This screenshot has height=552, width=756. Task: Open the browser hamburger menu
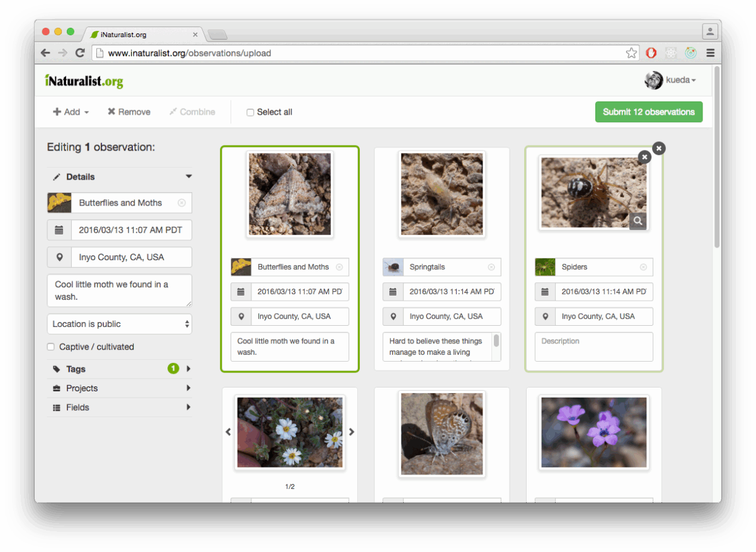(711, 53)
